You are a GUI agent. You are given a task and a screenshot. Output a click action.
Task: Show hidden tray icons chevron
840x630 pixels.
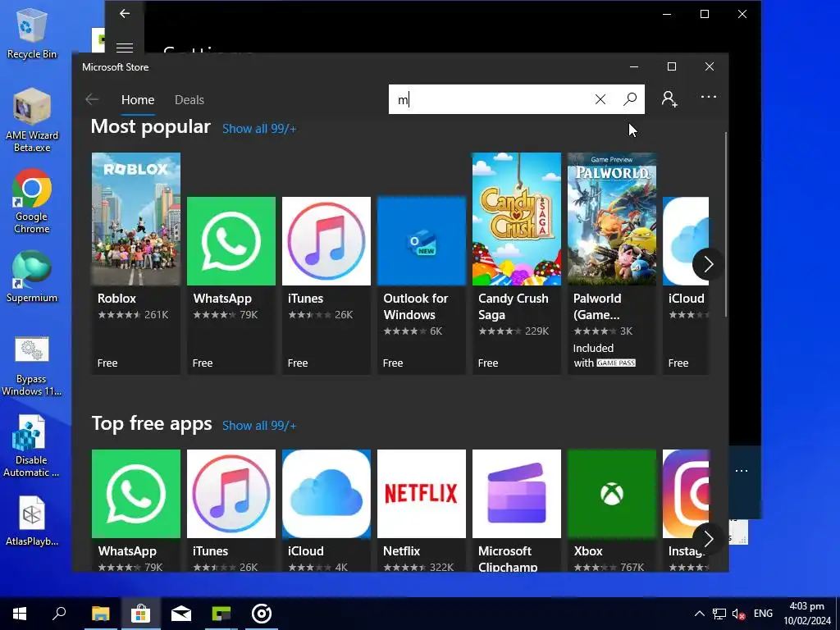coord(699,614)
